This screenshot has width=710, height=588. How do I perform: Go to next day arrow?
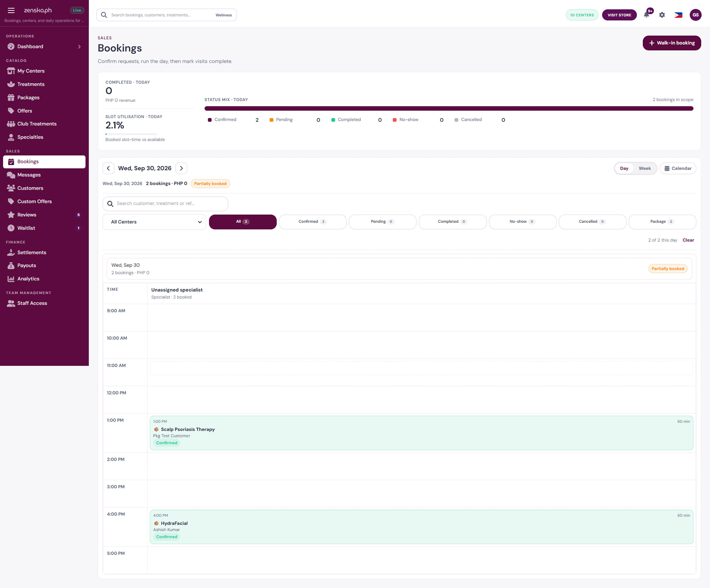[181, 168]
